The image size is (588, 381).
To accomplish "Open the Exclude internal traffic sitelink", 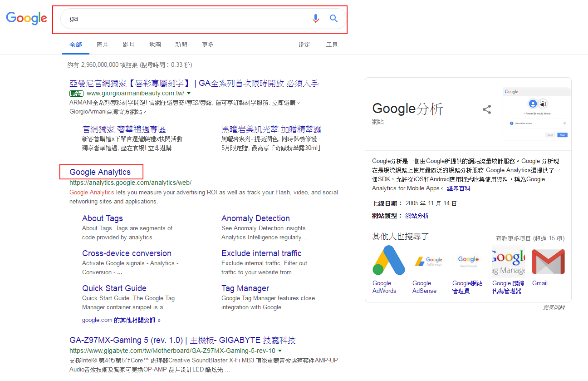I will point(261,253).
